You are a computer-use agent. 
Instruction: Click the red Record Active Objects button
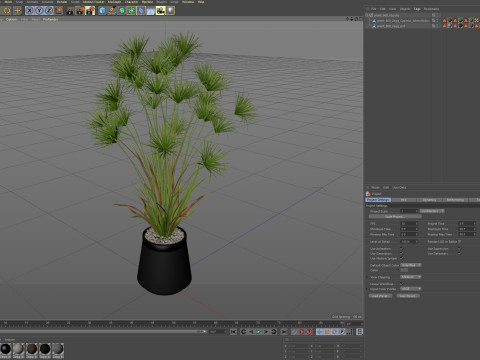(302, 332)
